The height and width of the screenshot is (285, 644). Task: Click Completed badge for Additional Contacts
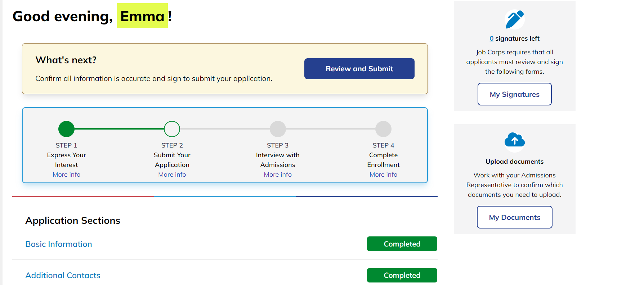pyautogui.click(x=402, y=275)
